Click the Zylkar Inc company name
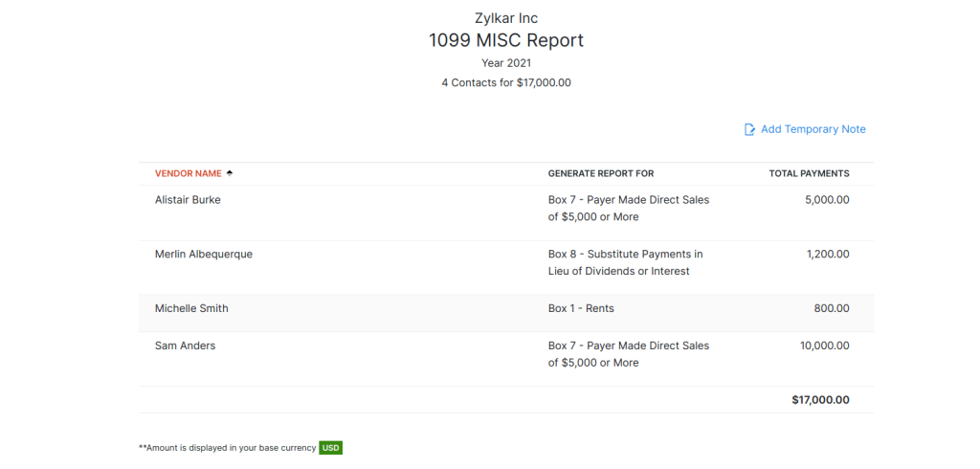 [x=505, y=18]
